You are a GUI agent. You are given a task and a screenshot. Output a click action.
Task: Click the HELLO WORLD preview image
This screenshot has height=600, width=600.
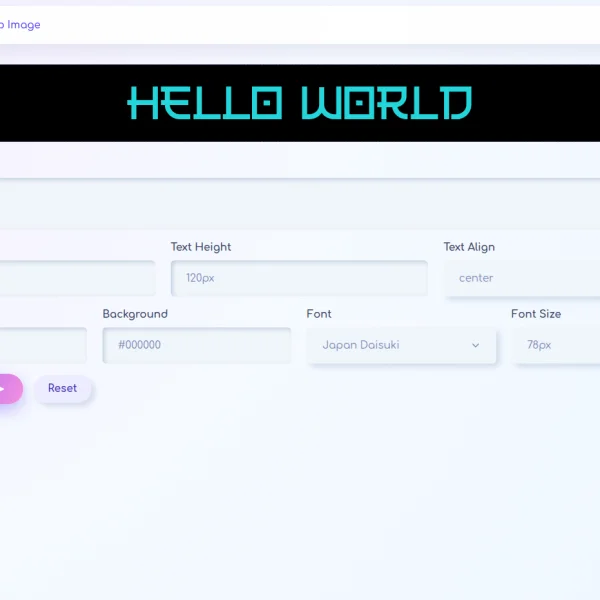300,103
